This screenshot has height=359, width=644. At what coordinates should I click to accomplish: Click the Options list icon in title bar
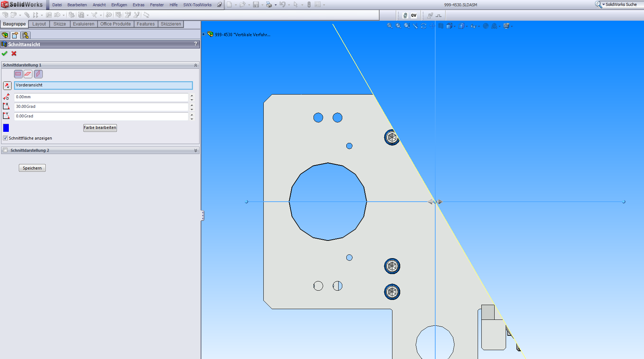pos(318,5)
